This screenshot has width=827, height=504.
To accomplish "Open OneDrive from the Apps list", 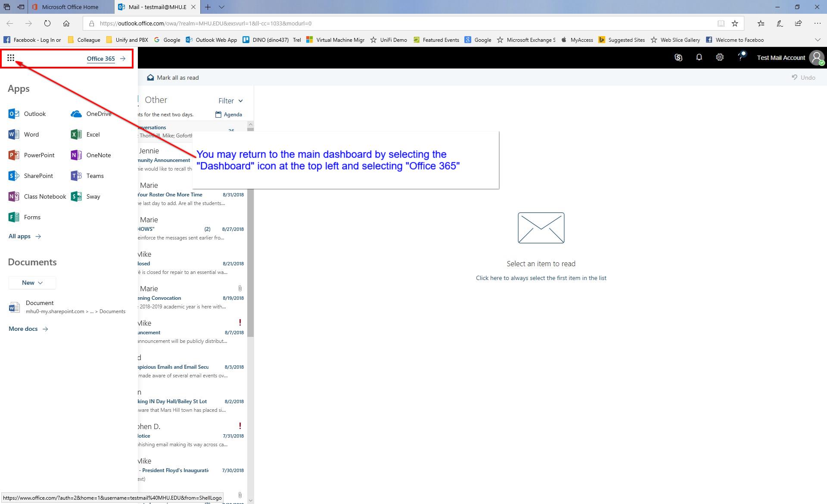I will point(91,113).
